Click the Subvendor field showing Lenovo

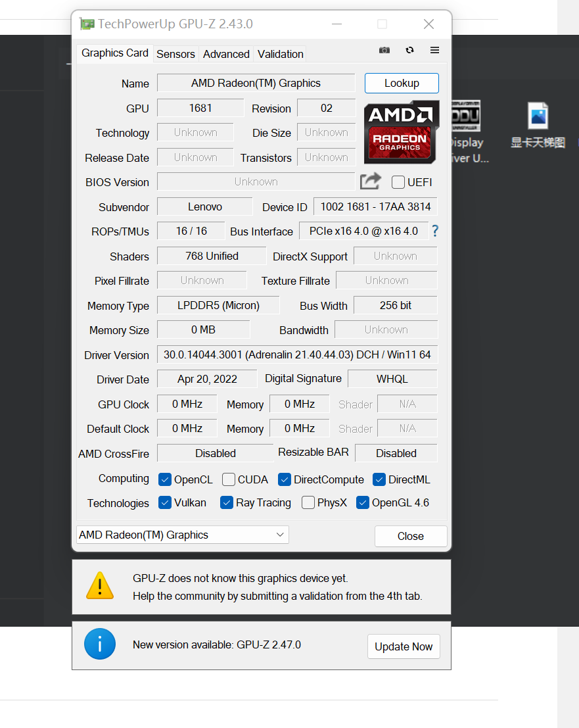click(x=205, y=206)
